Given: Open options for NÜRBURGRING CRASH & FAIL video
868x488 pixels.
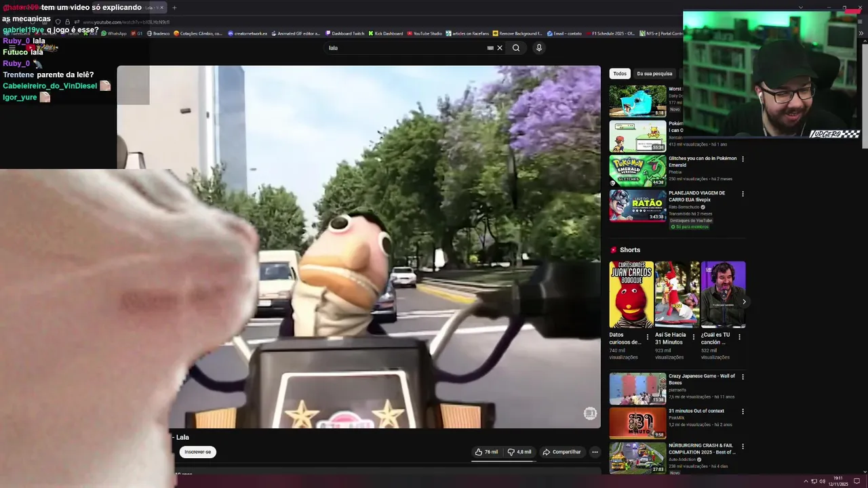Looking at the screenshot, I should tap(743, 447).
